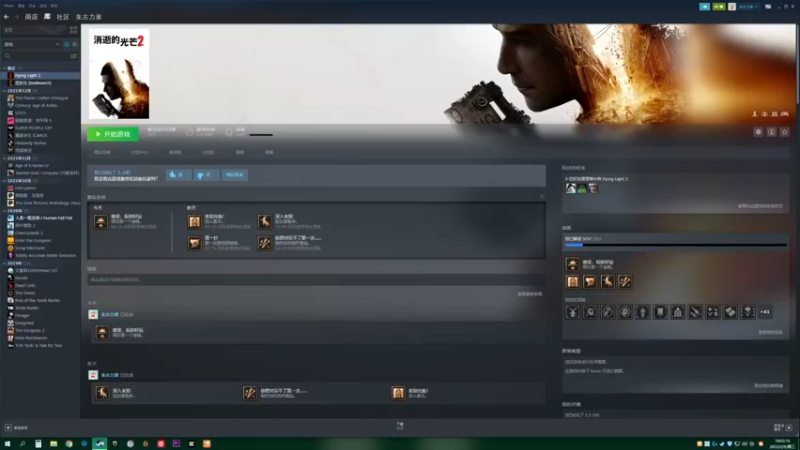The image size is (800, 450).
Task: Click the library search field
Action: 35,56
